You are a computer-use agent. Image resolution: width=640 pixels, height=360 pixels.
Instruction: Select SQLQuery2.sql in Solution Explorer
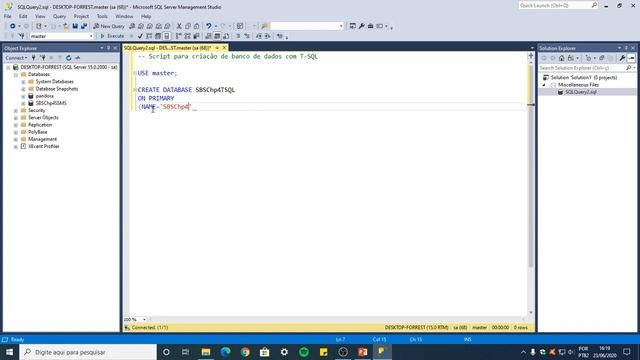click(580, 92)
